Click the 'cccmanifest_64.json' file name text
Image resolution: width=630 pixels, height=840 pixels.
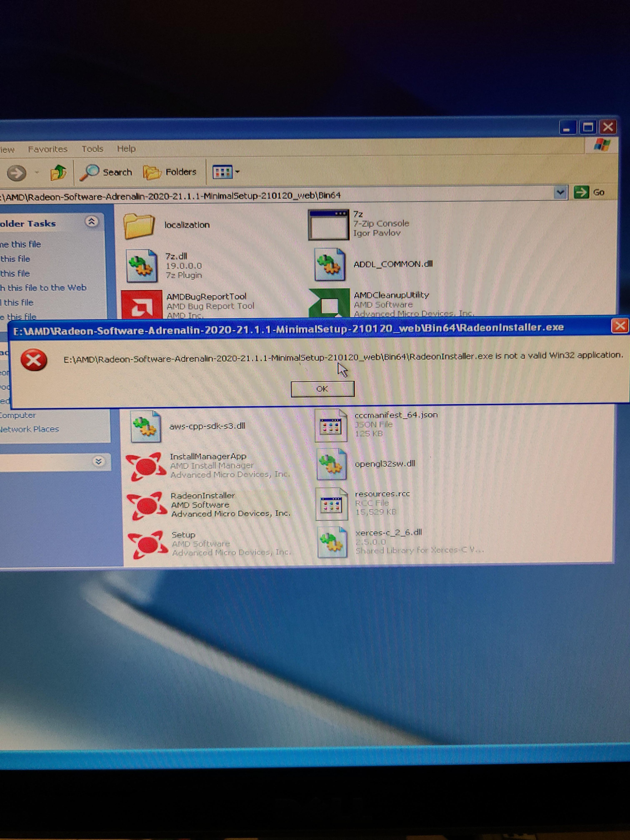click(396, 415)
